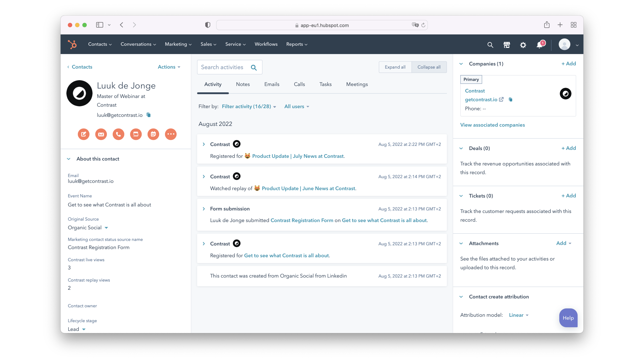This screenshot has height=362, width=644.
Task: Click the Safari sidebar toggle icon
Action: point(99,25)
